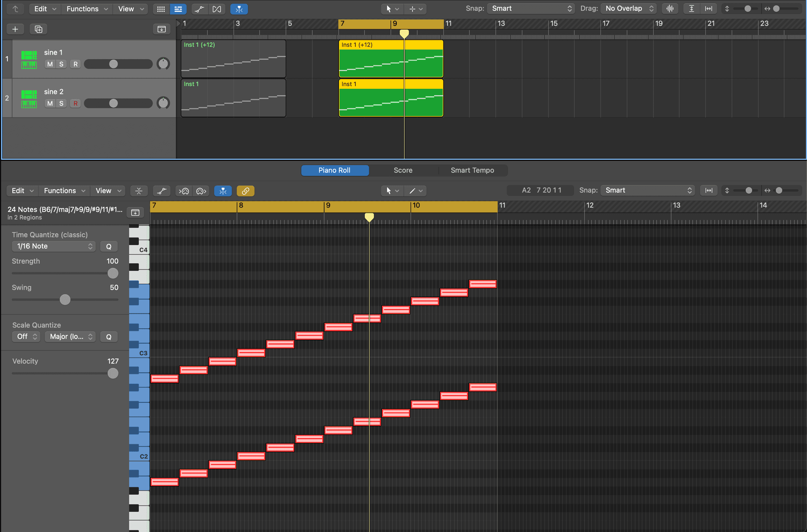Disable record on sine 2 track
This screenshot has width=807, height=532.
click(x=76, y=104)
